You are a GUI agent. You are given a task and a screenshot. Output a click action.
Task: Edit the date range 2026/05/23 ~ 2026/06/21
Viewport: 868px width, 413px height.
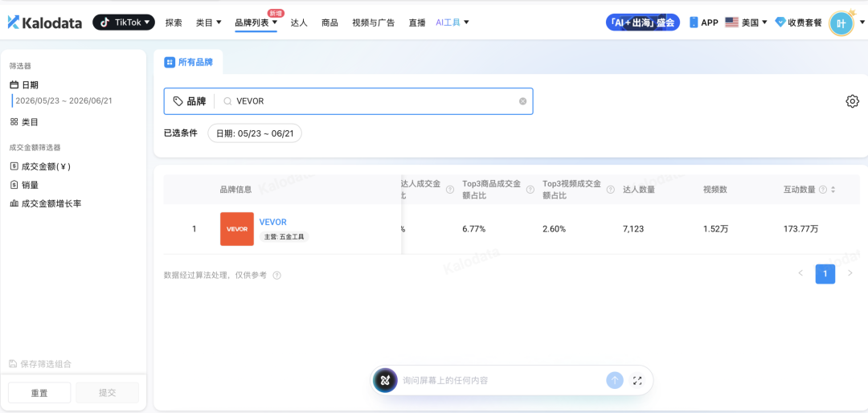click(x=63, y=100)
